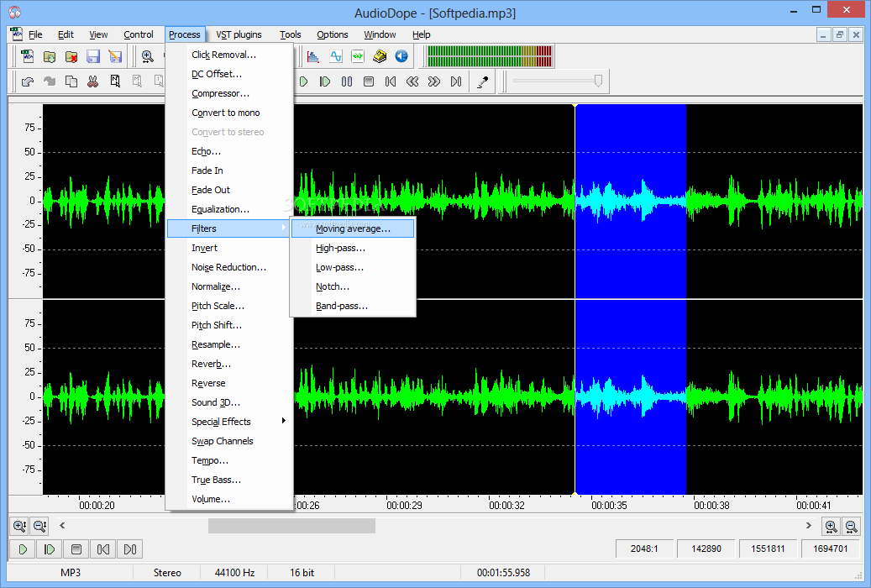This screenshot has width=871, height=588.
Task: Click the Save As icon with pencil
Action: pyautogui.click(x=115, y=56)
